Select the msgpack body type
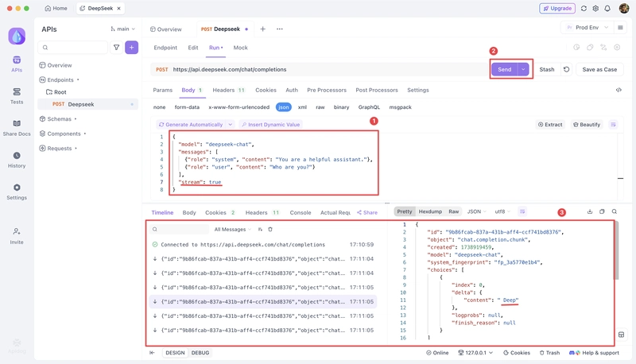The height and width of the screenshot is (364, 636). [x=401, y=107]
